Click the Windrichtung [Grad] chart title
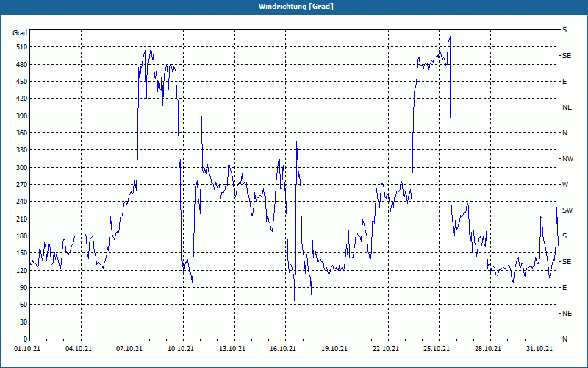The width and height of the screenshot is (588, 368). (x=296, y=7)
